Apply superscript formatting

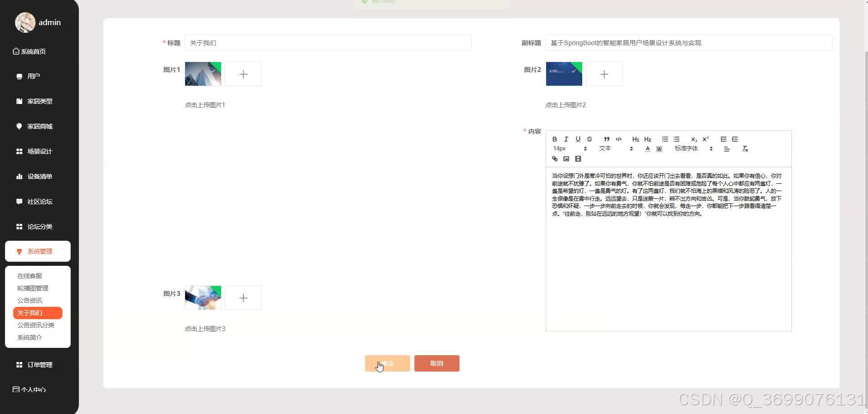click(x=706, y=139)
